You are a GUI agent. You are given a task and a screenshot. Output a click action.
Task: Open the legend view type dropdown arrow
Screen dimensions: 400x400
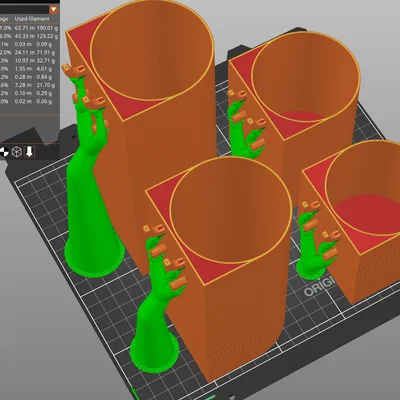click(x=53, y=9)
